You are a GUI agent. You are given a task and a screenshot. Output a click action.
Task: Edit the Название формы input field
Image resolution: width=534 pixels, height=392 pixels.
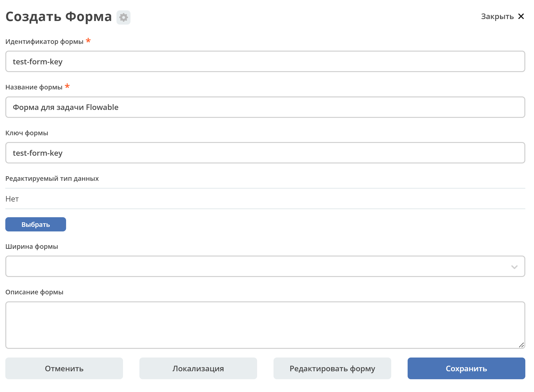[x=265, y=107]
